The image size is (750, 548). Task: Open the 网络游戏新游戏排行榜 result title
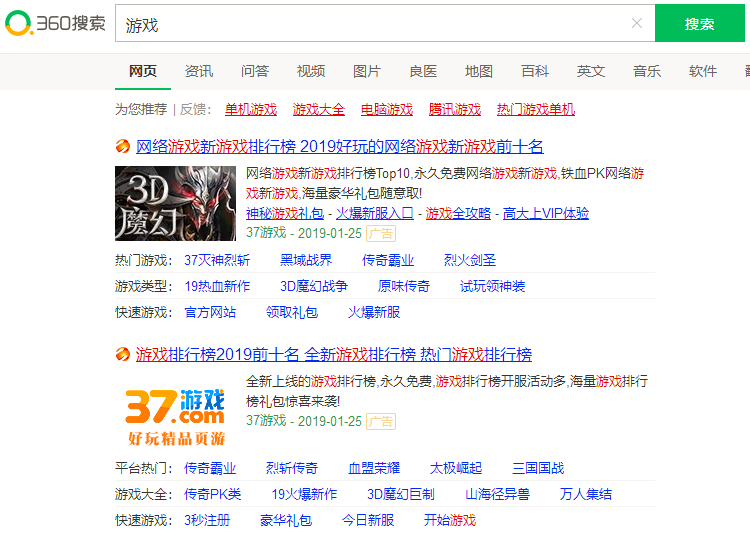pos(340,147)
